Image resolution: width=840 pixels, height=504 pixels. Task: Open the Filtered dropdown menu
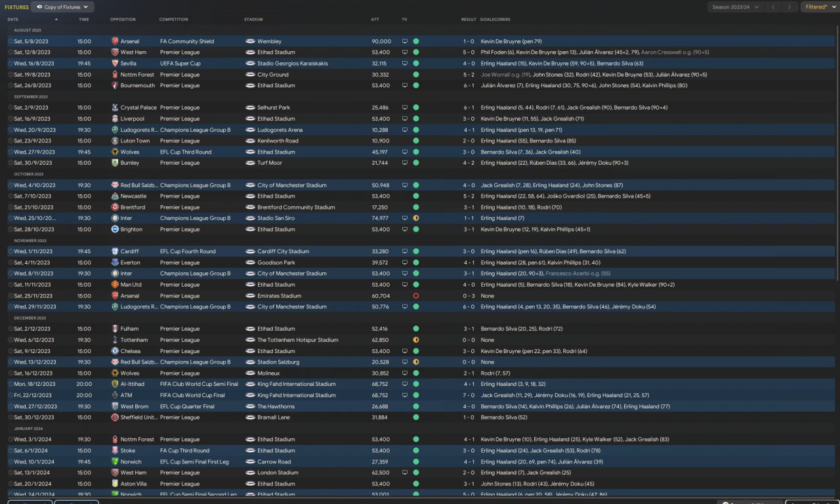(x=820, y=7)
